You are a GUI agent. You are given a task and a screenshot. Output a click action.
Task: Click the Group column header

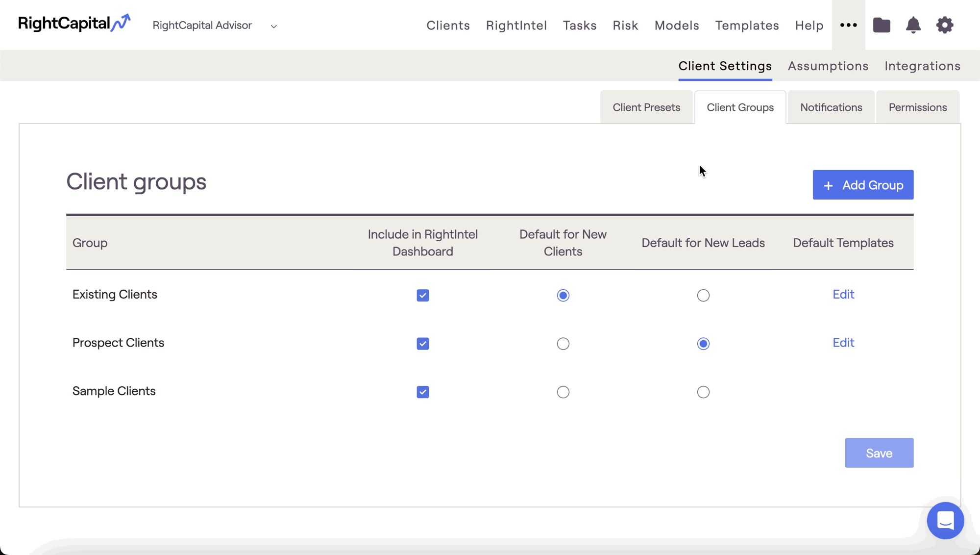click(90, 243)
